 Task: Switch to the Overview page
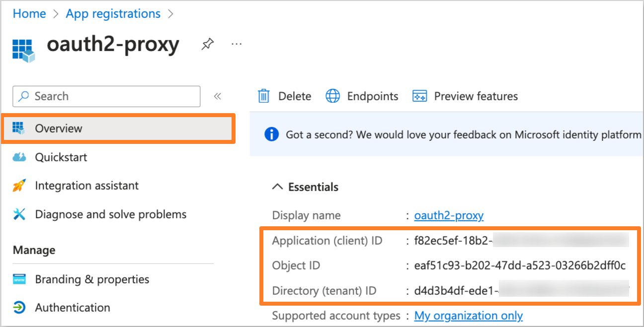[58, 128]
